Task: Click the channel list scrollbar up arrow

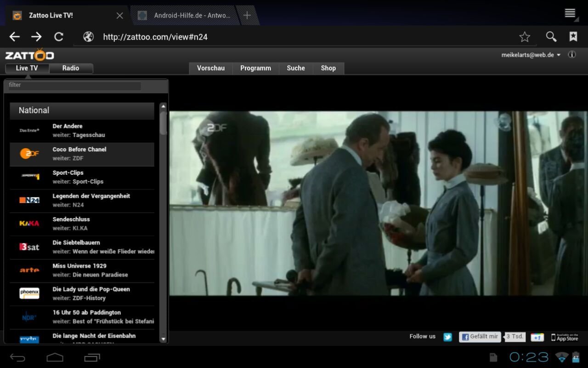Action: [x=163, y=106]
